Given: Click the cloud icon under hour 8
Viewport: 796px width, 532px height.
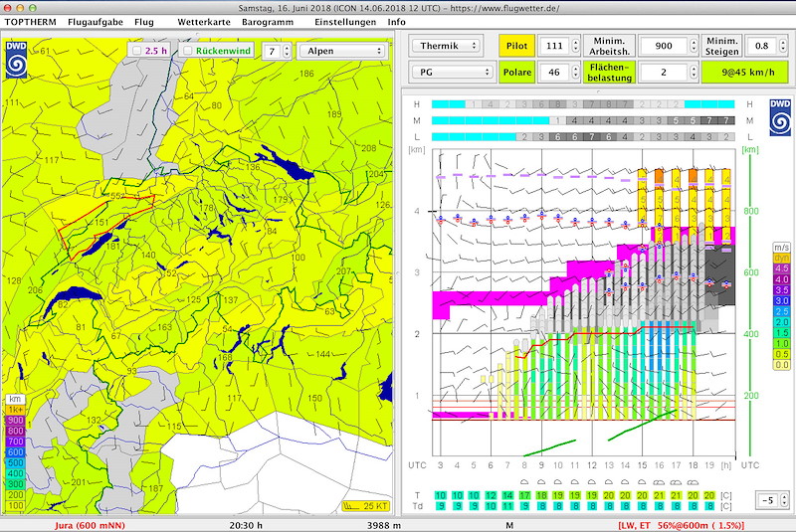Looking at the screenshot, I should click(x=524, y=482).
